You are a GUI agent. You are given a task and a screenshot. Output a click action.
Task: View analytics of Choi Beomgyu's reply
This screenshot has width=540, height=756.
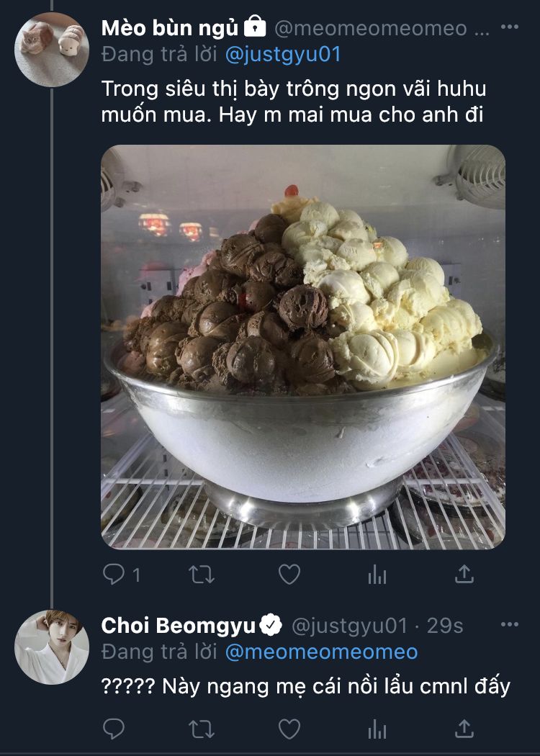(x=377, y=729)
